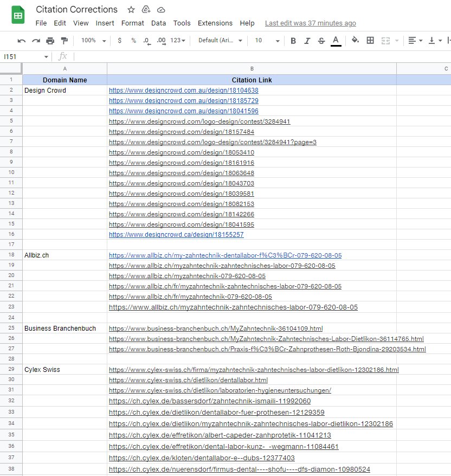451x476 pixels.
Task: Open cylex.de bassersdorf zahntechnik-ismaili link
Action: [x=210, y=401]
